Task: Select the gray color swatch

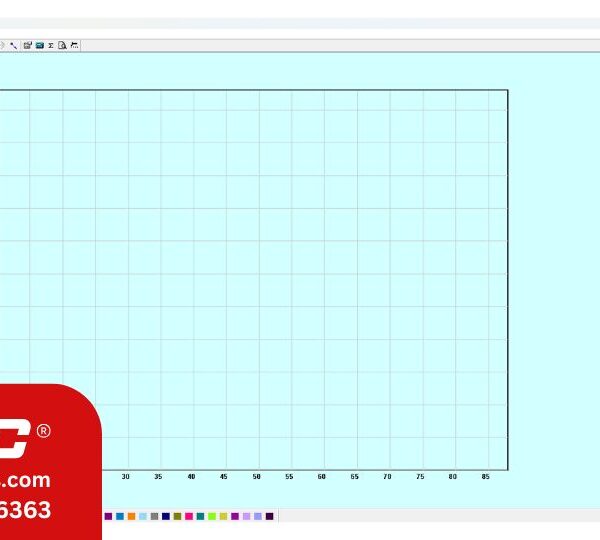Action: [154, 516]
